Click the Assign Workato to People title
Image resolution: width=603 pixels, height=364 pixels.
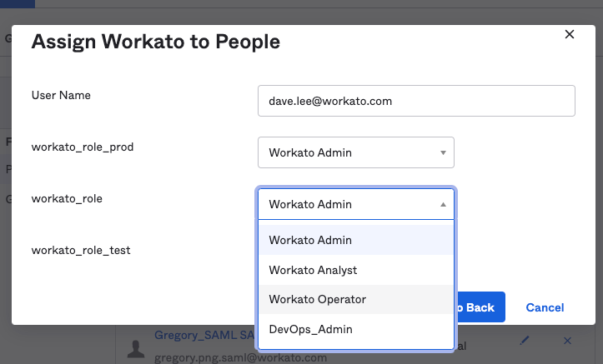click(155, 42)
